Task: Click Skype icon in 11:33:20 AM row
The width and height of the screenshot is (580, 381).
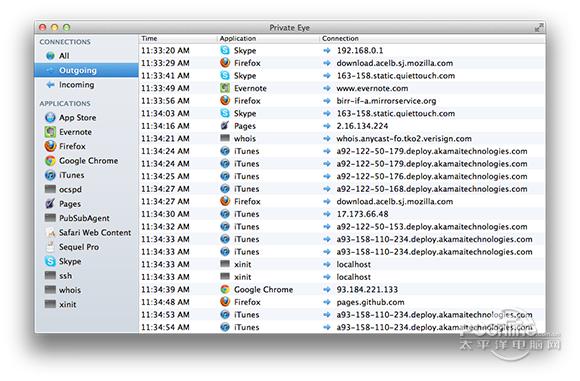Action: pyautogui.click(x=225, y=50)
